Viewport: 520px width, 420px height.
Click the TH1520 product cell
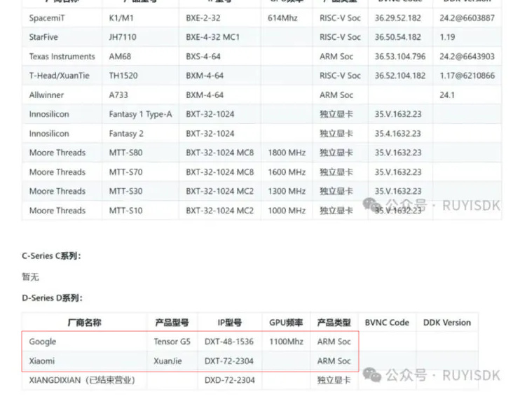[x=123, y=76]
